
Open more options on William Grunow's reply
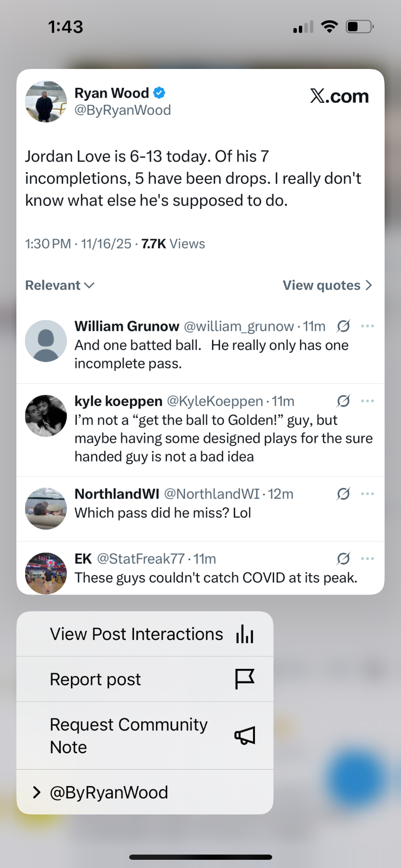(367, 326)
